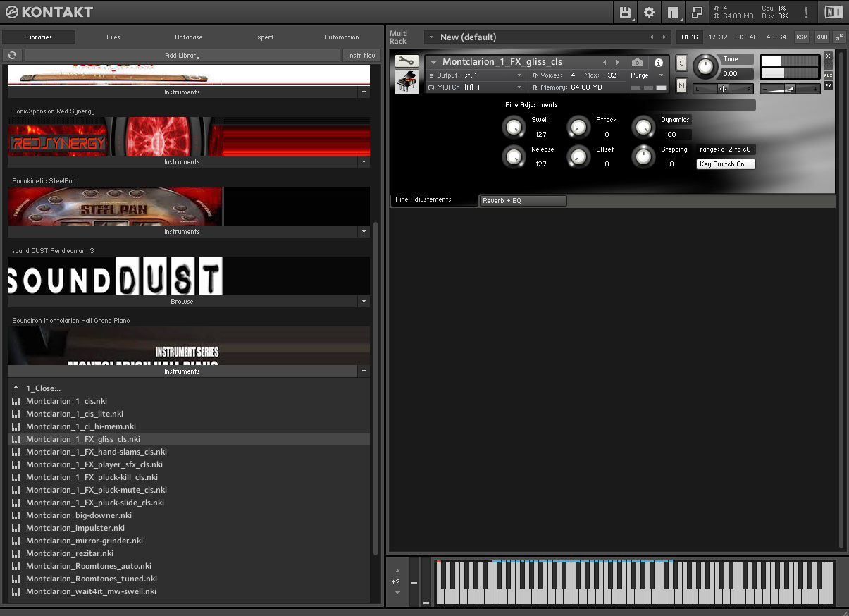
Task: Go to next multi with right arrow
Action: pyautogui.click(x=664, y=37)
